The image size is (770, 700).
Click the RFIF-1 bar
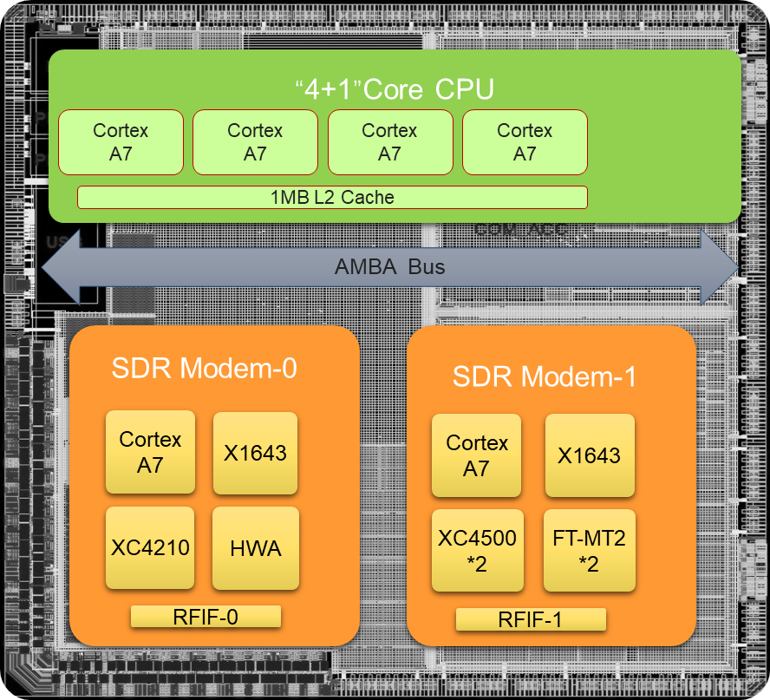click(531, 620)
